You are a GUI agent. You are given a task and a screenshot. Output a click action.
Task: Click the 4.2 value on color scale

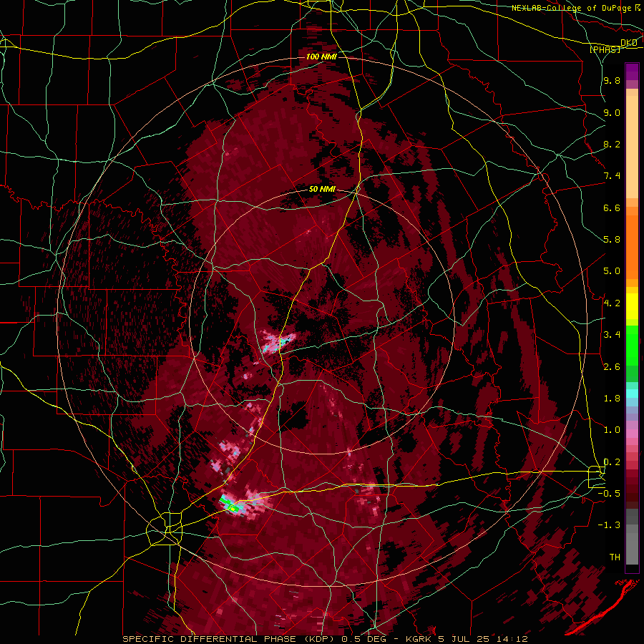[612, 303]
